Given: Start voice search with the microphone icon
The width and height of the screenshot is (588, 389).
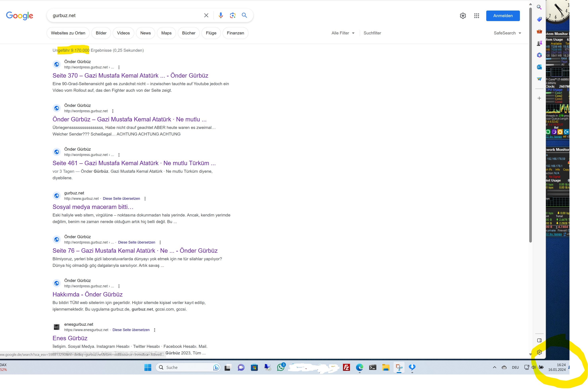Looking at the screenshot, I should pyautogui.click(x=221, y=15).
